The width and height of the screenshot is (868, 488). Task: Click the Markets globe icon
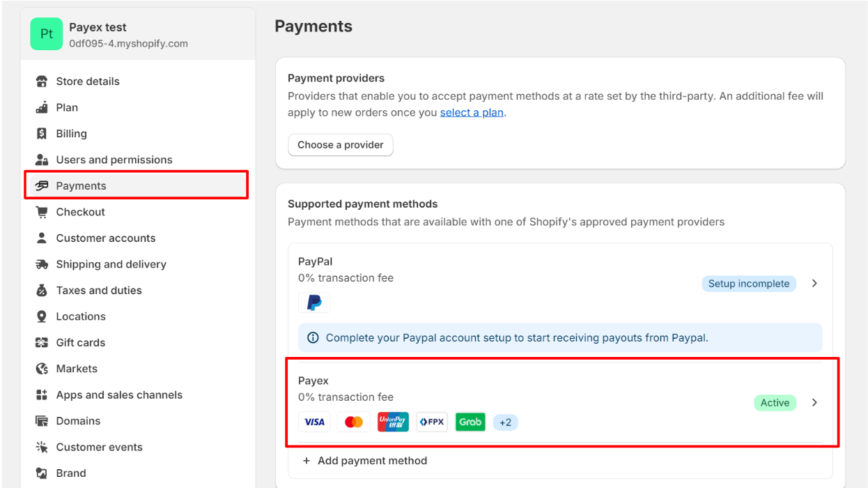point(42,369)
